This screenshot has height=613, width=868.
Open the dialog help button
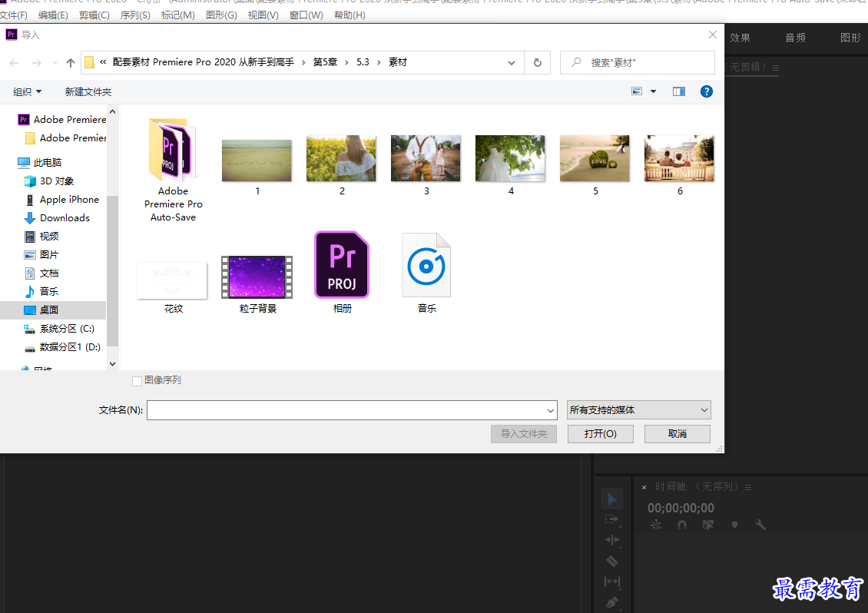707,91
